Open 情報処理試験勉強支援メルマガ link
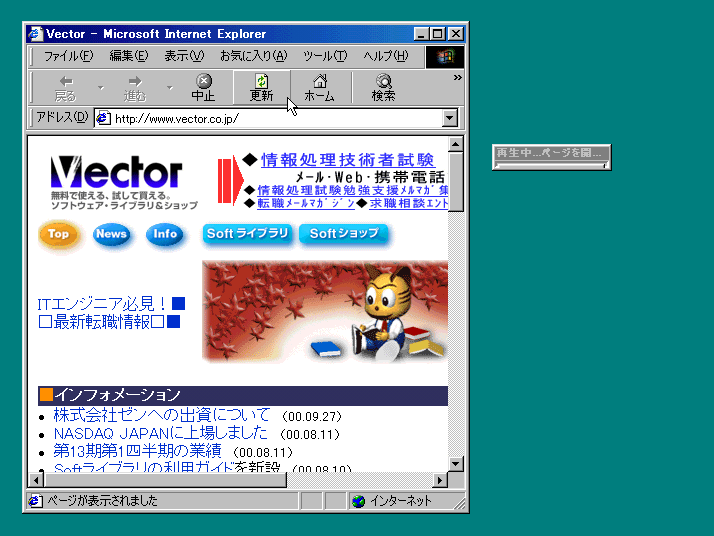Viewport: 714px width, 536px height. (x=352, y=190)
